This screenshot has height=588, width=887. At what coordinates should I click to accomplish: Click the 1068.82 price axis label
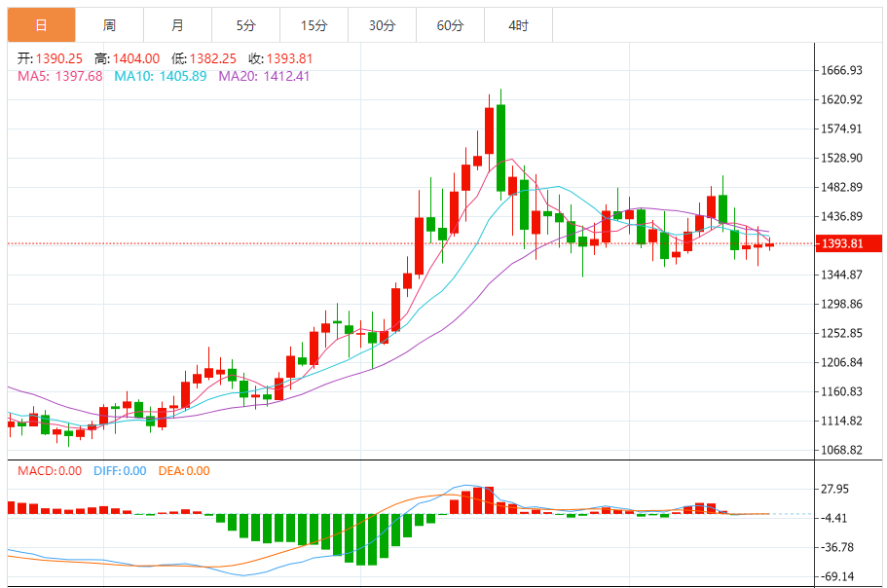tap(842, 450)
